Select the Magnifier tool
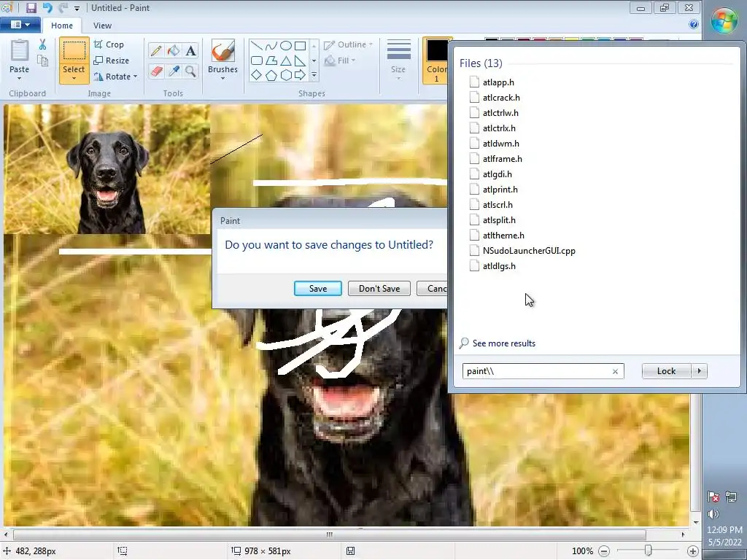Viewport: 747px width, 560px height. coord(190,71)
